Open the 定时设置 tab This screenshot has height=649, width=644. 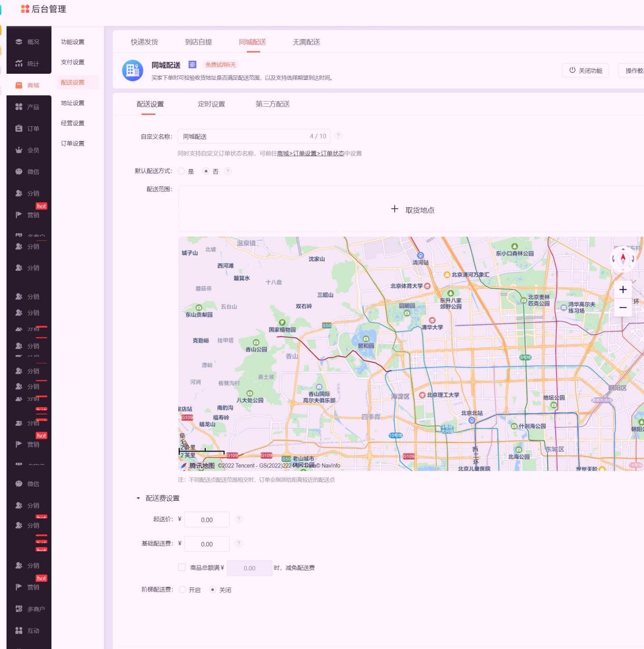coord(211,104)
